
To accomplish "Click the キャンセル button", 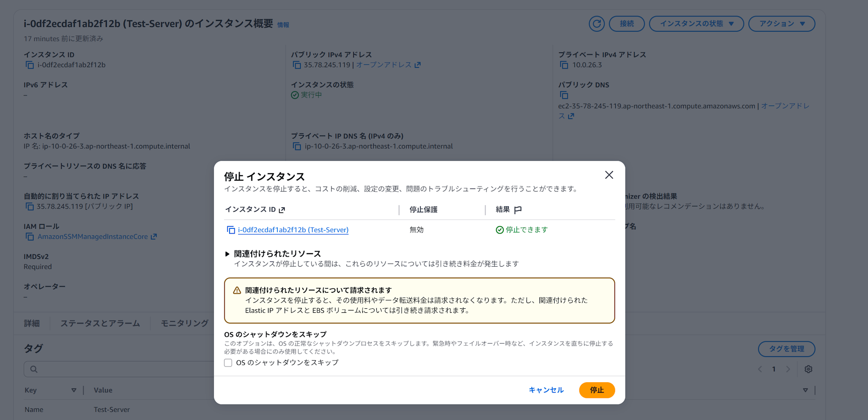I will (x=546, y=390).
